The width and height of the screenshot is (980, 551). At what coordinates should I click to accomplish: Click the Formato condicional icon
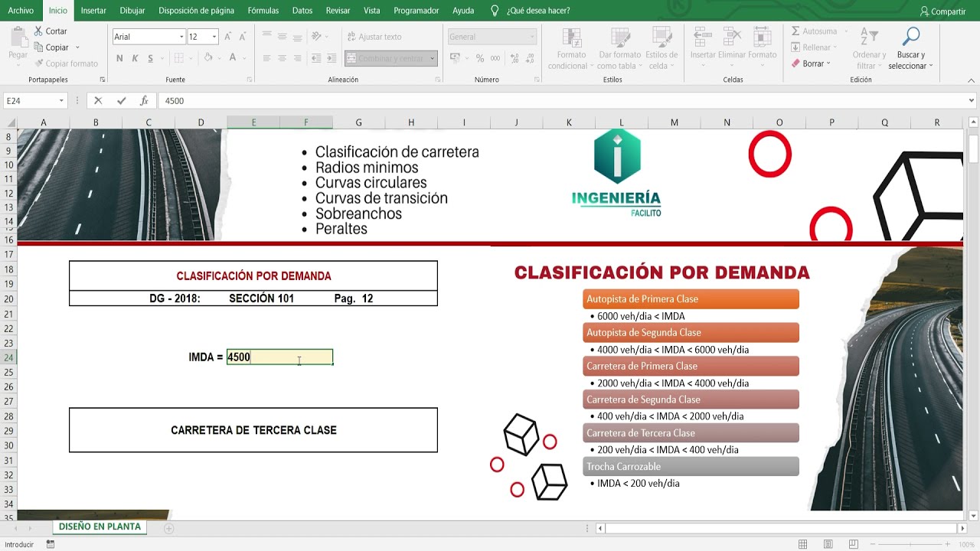coord(571,37)
